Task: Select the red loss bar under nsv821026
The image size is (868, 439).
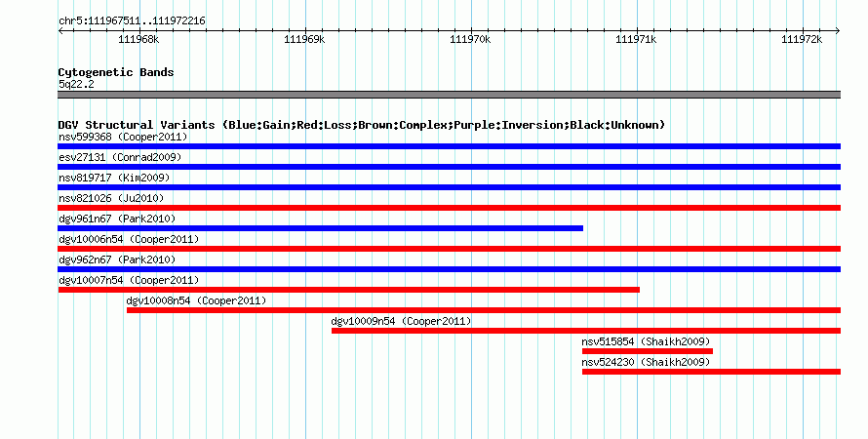Action: (449, 208)
